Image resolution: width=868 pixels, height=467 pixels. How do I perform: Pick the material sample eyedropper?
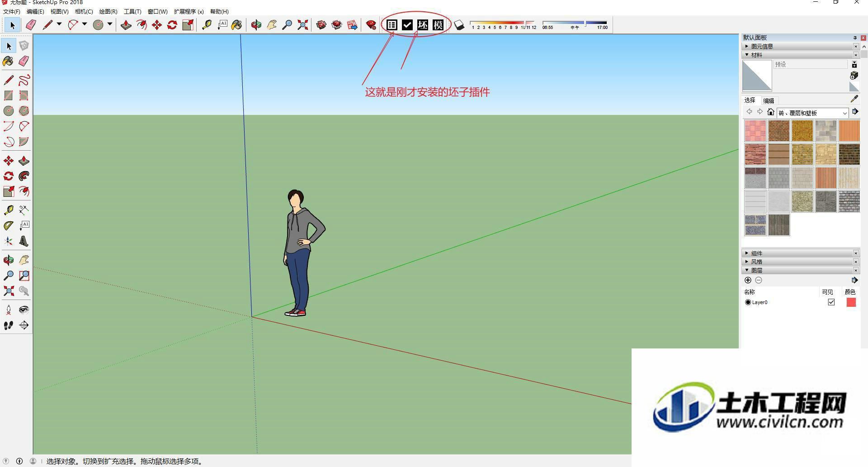tap(854, 99)
